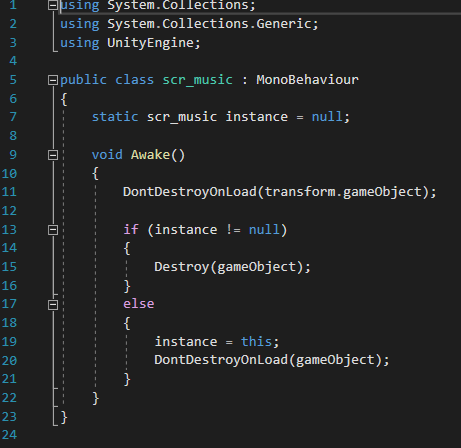Screen dimensions: 461x448
Task: Collapse the Awake method block
Action: coord(53,155)
